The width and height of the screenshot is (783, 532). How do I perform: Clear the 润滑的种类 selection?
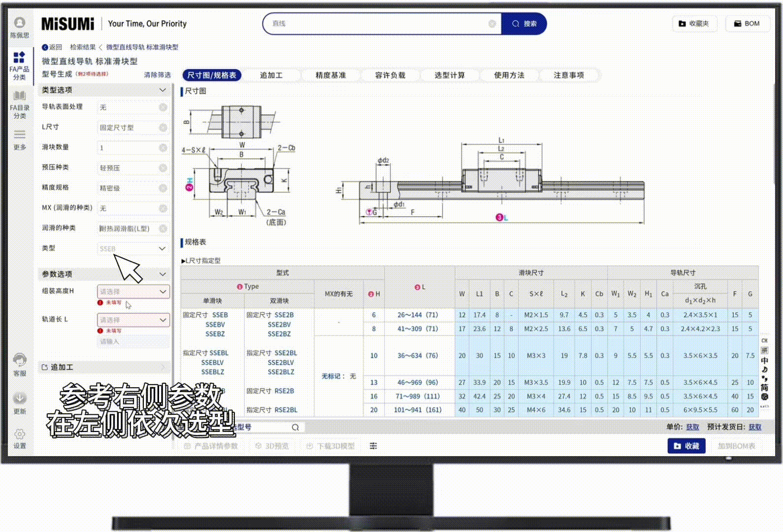(x=163, y=229)
